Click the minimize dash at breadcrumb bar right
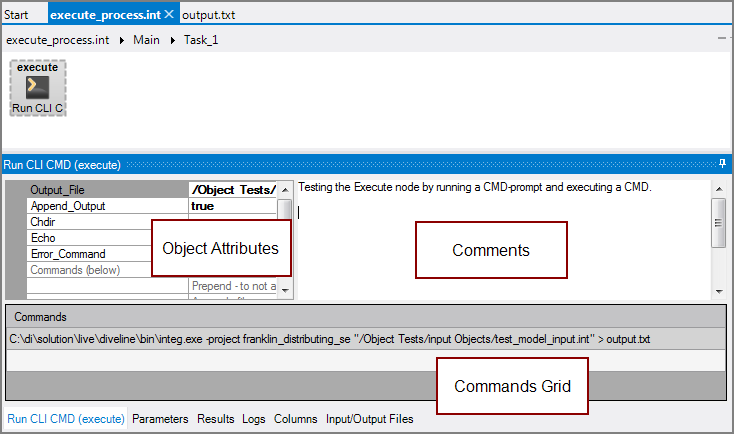 tap(721, 38)
